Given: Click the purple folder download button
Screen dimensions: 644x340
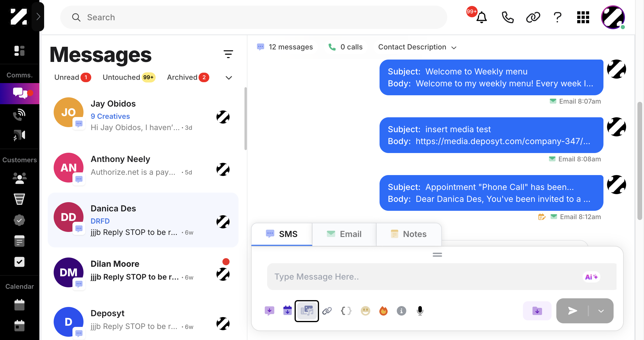Looking at the screenshot, I should coord(537,311).
